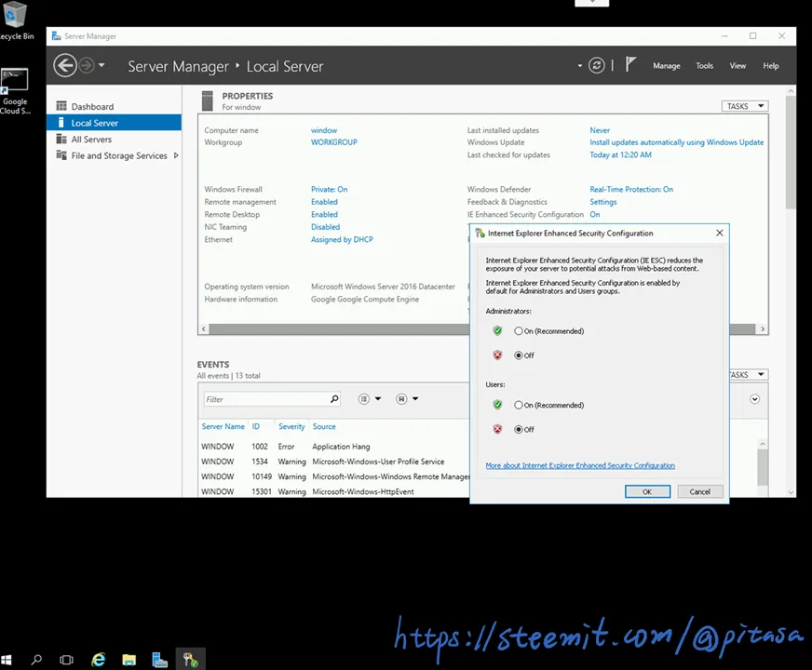The height and width of the screenshot is (670, 812).
Task: Sort events by Server Name column
Action: (x=223, y=426)
